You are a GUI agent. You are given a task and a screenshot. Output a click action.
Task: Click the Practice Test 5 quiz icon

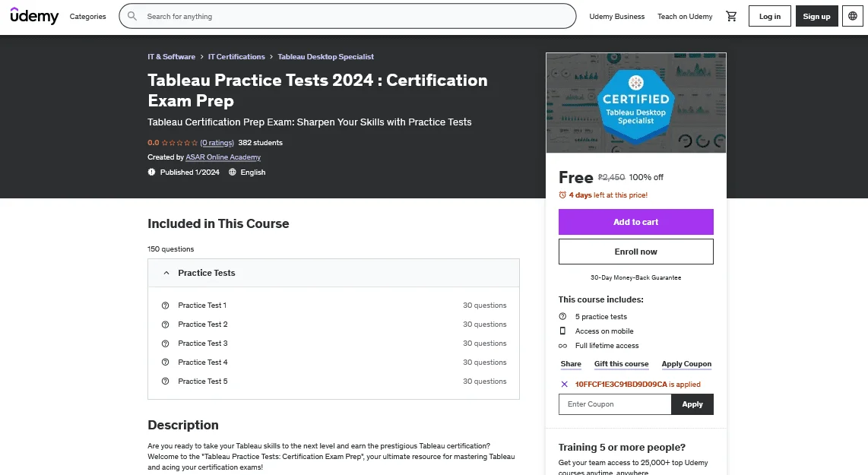pos(165,382)
